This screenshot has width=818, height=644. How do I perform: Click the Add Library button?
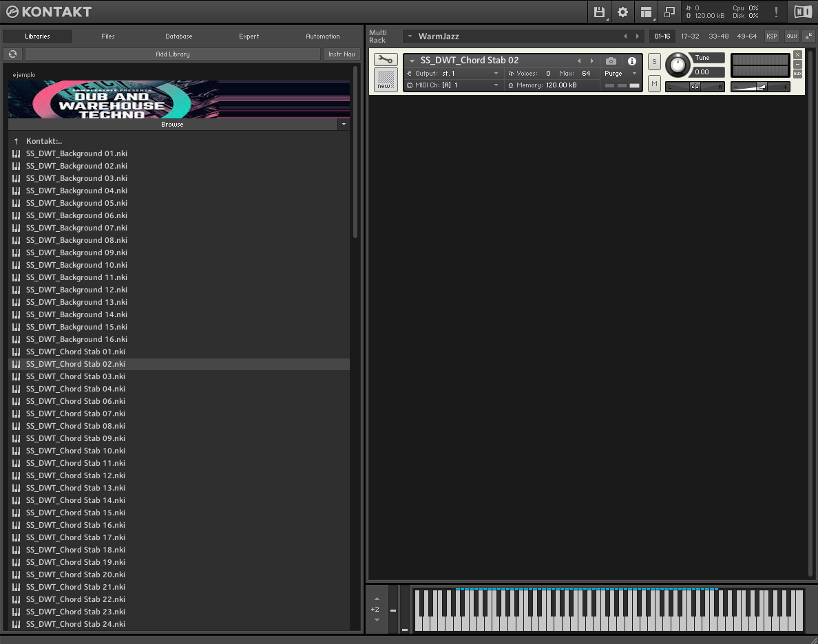173,54
